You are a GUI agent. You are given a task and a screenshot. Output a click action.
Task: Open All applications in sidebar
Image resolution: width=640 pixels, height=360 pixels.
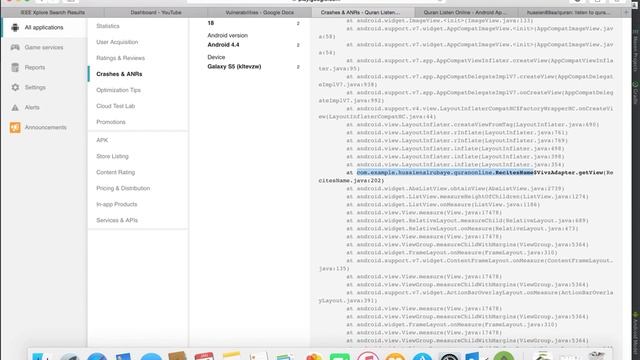44,27
